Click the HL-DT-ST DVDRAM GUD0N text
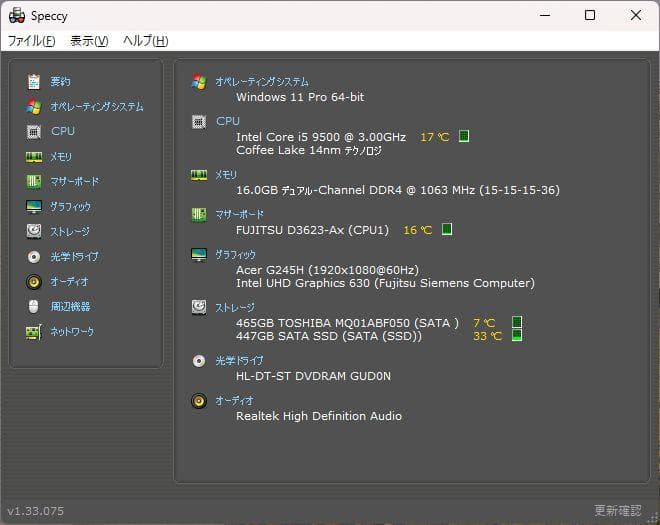 (x=313, y=376)
